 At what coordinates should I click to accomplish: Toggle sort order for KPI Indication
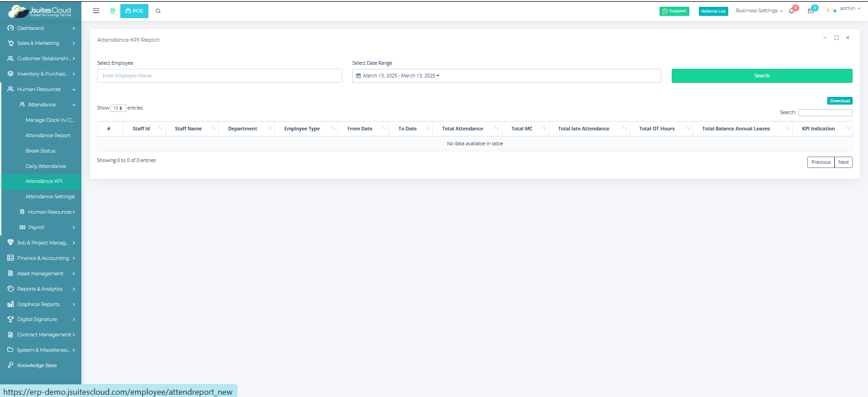818,129
